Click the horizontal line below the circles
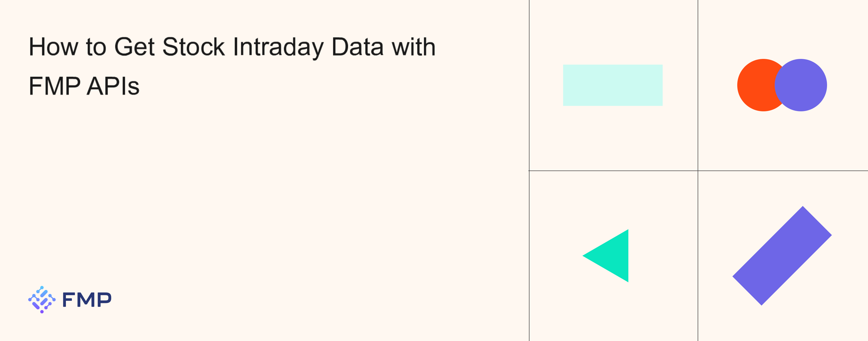 coord(783,171)
